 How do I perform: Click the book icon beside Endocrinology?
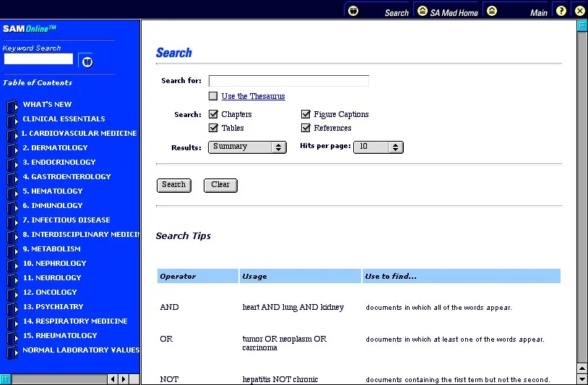pyautogui.click(x=12, y=164)
